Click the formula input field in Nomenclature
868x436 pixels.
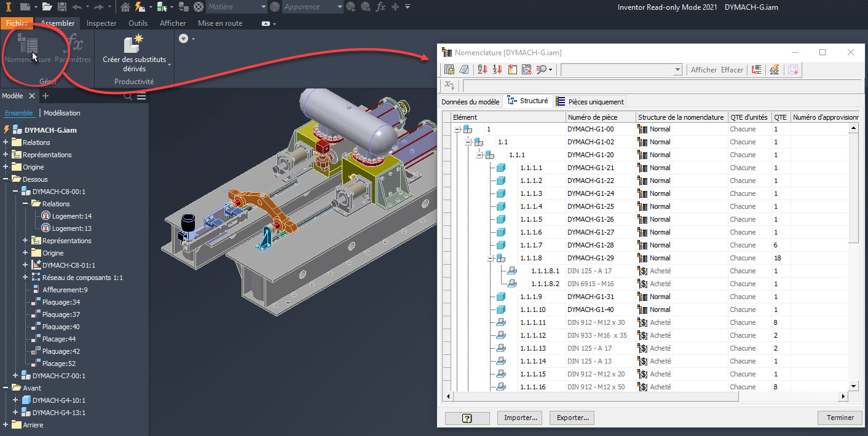pos(661,85)
